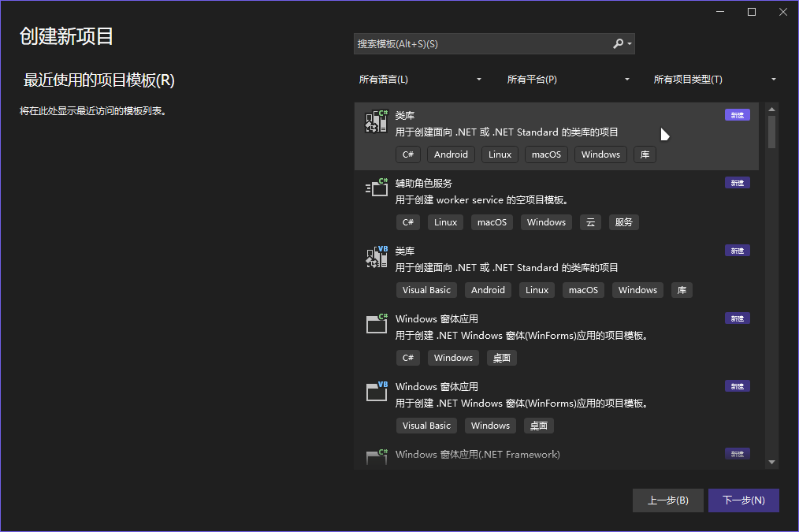Click the C# 类库 template icon

pyautogui.click(x=376, y=120)
